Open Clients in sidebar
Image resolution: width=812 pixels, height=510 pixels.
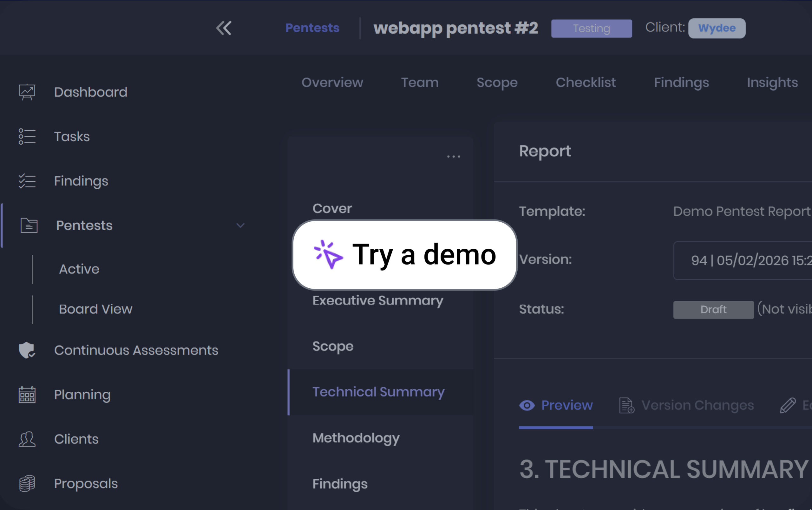tap(76, 439)
